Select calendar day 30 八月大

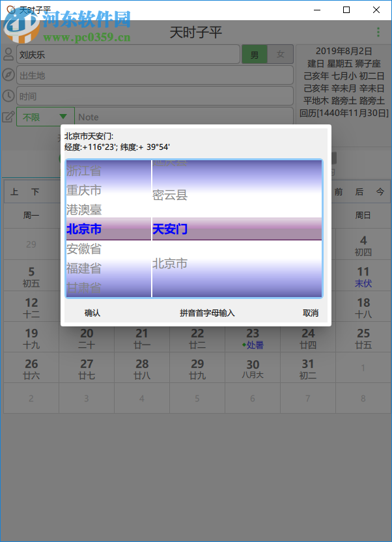pos(253,368)
